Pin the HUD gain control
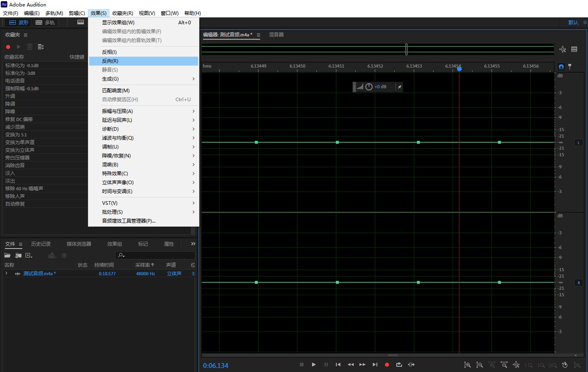This screenshot has width=588, height=372. pos(399,87)
